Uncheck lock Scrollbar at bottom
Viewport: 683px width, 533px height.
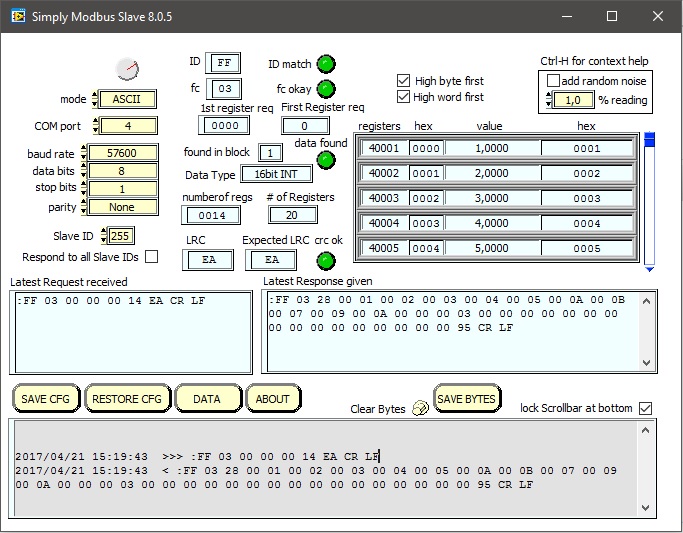point(646,408)
